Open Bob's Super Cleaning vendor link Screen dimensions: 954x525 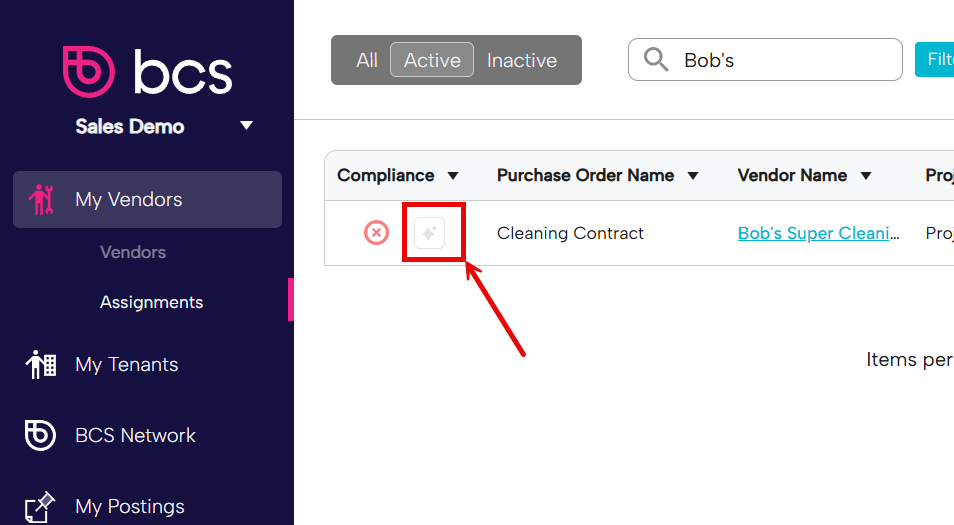[x=818, y=233]
